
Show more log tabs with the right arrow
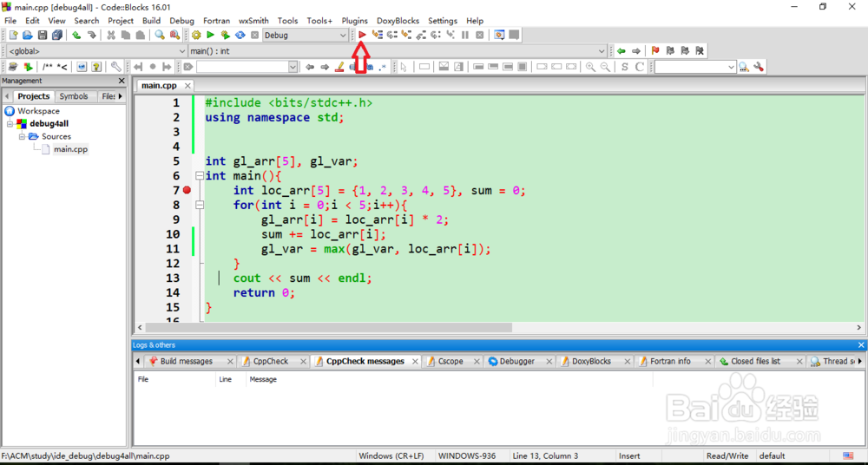(x=859, y=362)
